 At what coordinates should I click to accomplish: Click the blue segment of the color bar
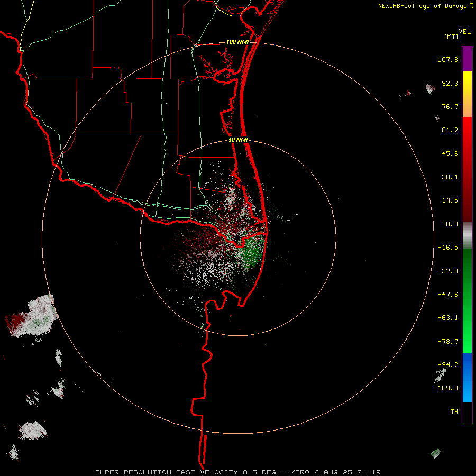pos(467,377)
